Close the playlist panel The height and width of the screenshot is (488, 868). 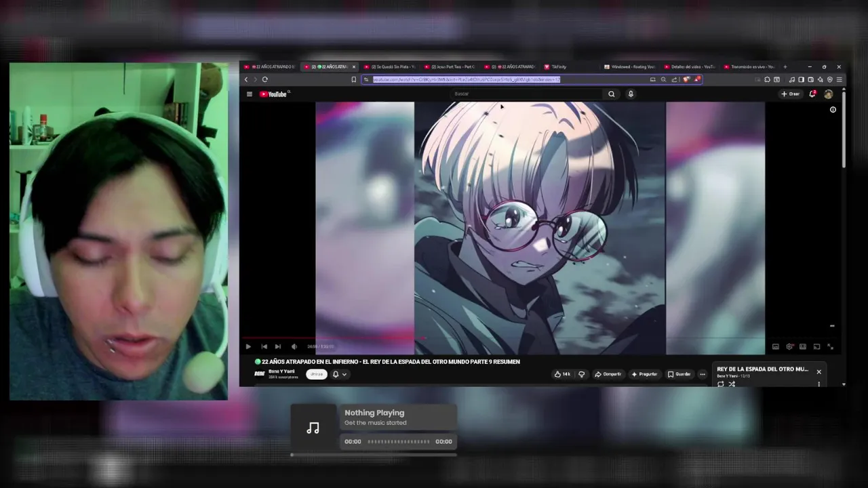click(818, 371)
